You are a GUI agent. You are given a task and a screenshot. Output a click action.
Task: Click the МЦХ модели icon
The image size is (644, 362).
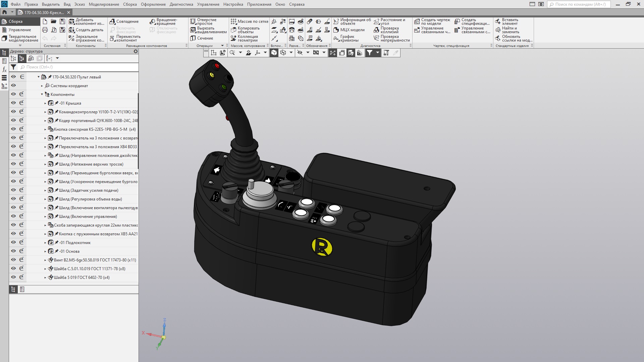[x=349, y=30]
